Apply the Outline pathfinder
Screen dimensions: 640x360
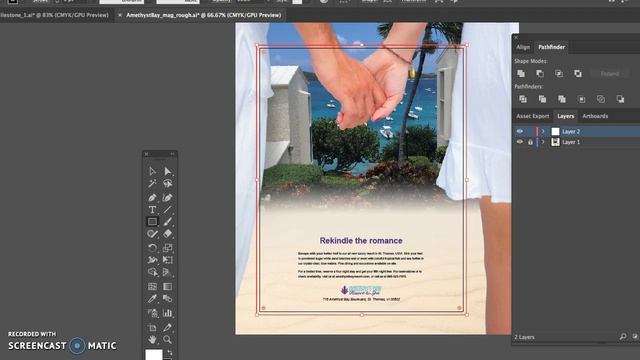[x=600, y=99]
